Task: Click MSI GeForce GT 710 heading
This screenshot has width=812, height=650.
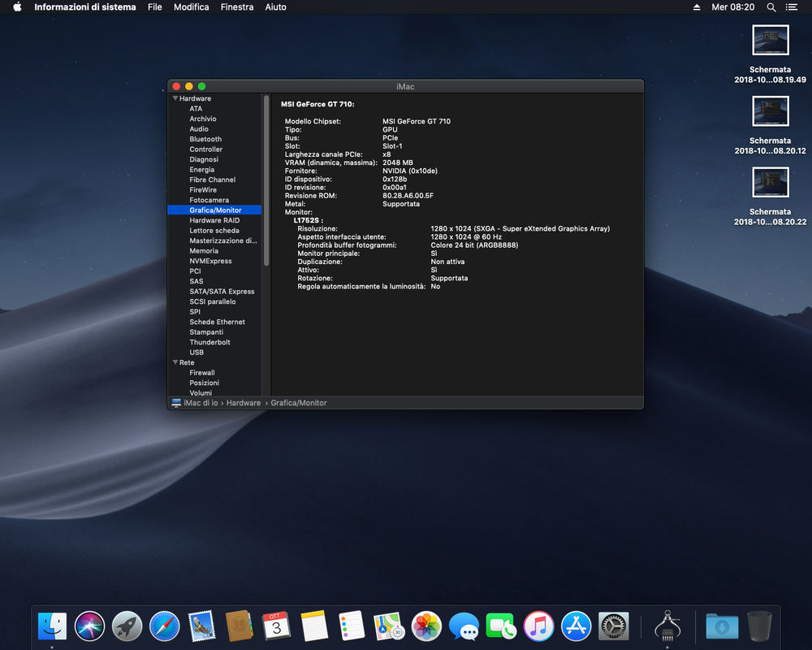Action: (x=317, y=104)
